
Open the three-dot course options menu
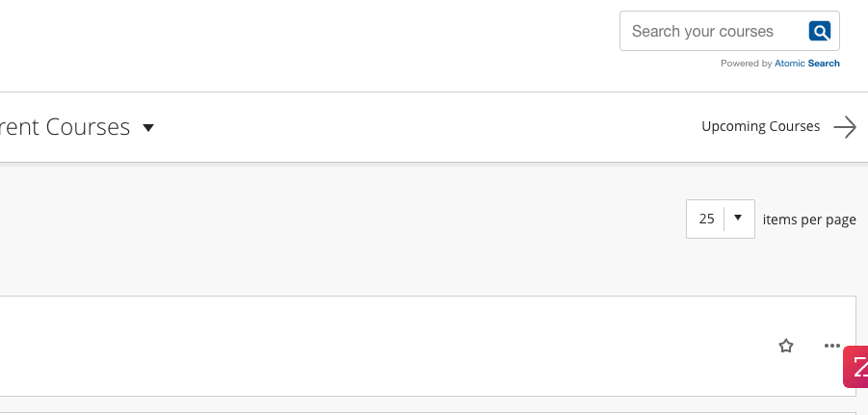pos(832,346)
